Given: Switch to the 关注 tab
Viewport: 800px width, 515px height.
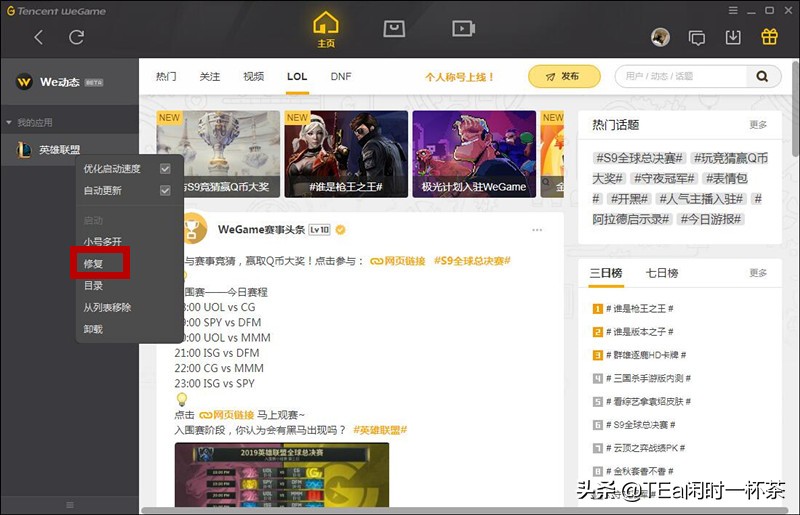Looking at the screenshot, I should (x=210, y=77).
